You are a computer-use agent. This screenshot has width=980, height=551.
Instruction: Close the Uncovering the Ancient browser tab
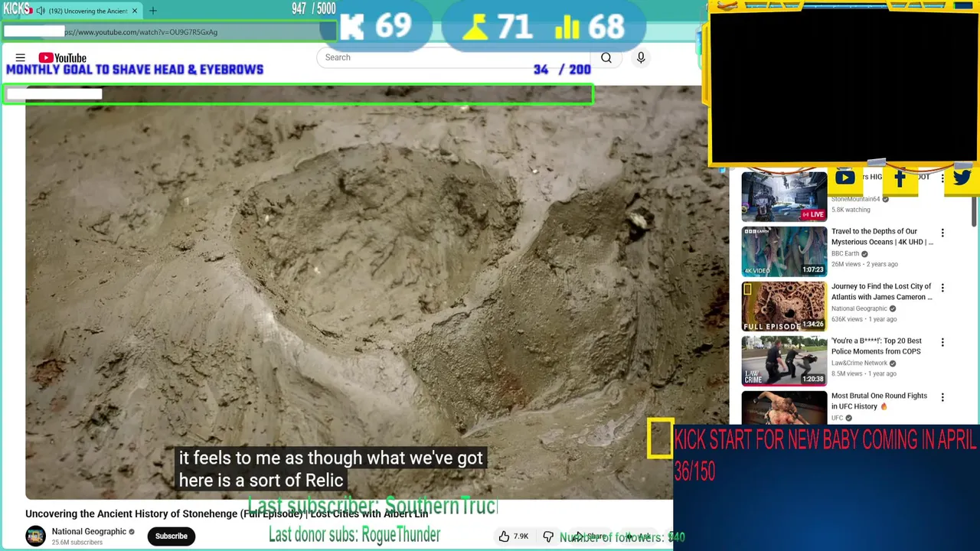[x=135, y=11]
